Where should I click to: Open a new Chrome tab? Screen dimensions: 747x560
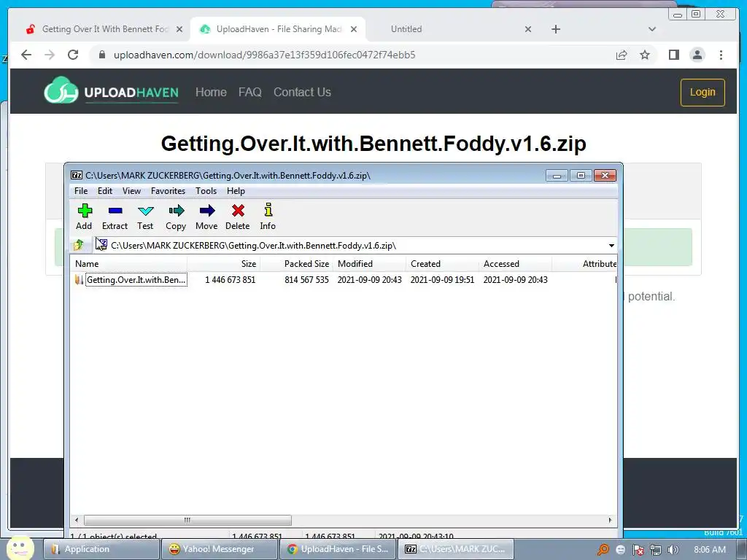pos(555,29)
